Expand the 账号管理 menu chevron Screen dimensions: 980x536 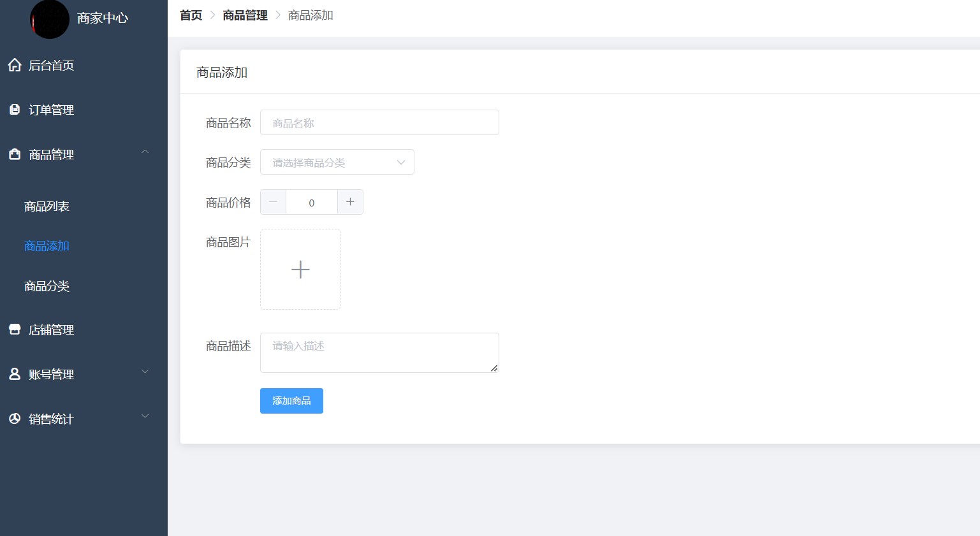tap(145, 372)
